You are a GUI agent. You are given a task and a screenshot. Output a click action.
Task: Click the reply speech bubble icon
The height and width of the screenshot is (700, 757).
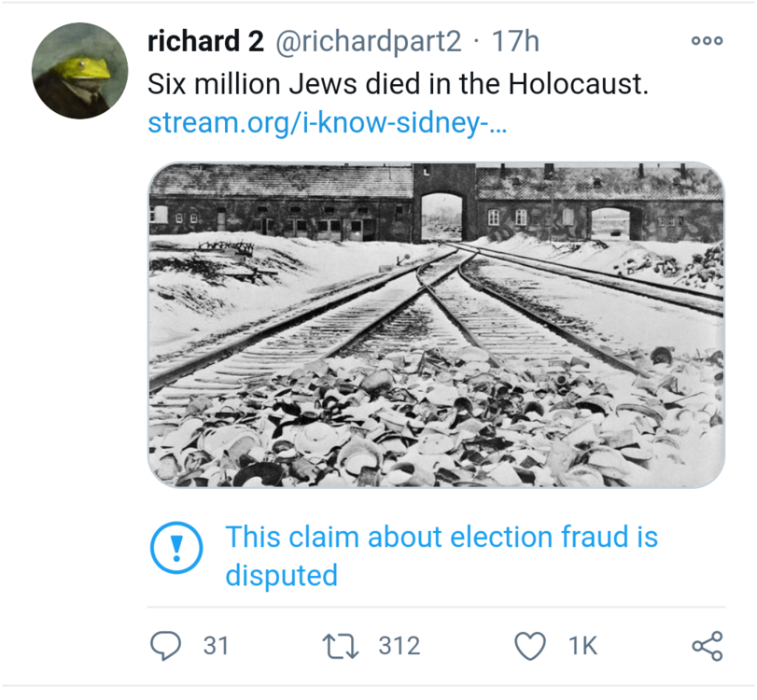point(165,645)
